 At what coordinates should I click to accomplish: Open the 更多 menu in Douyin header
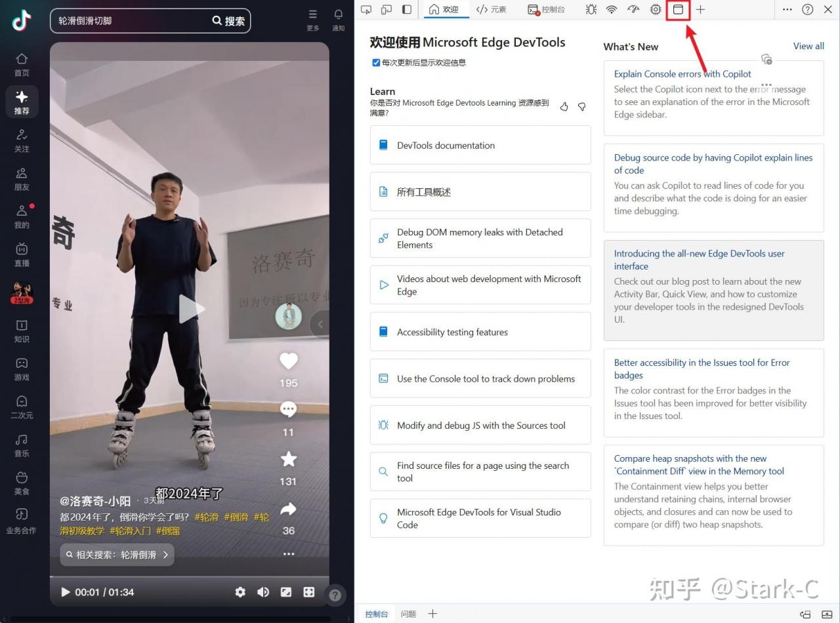[313, 20]
